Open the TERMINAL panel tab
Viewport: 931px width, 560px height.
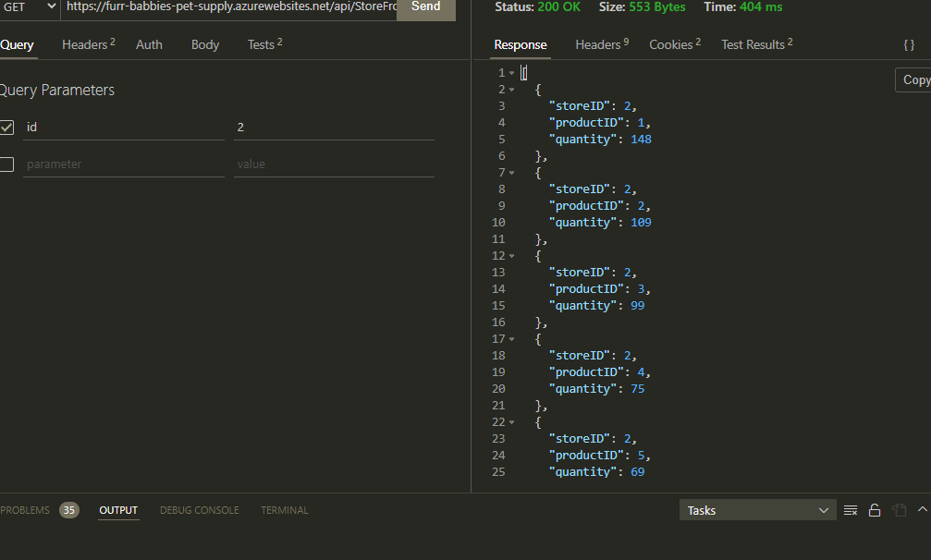pyautogui.click(x=284, y=509)
